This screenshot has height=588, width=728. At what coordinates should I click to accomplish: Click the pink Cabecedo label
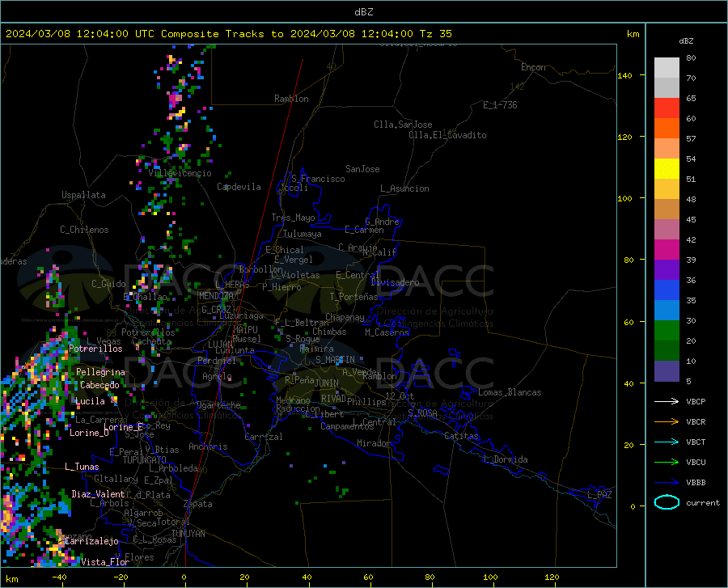coord(99,385)
